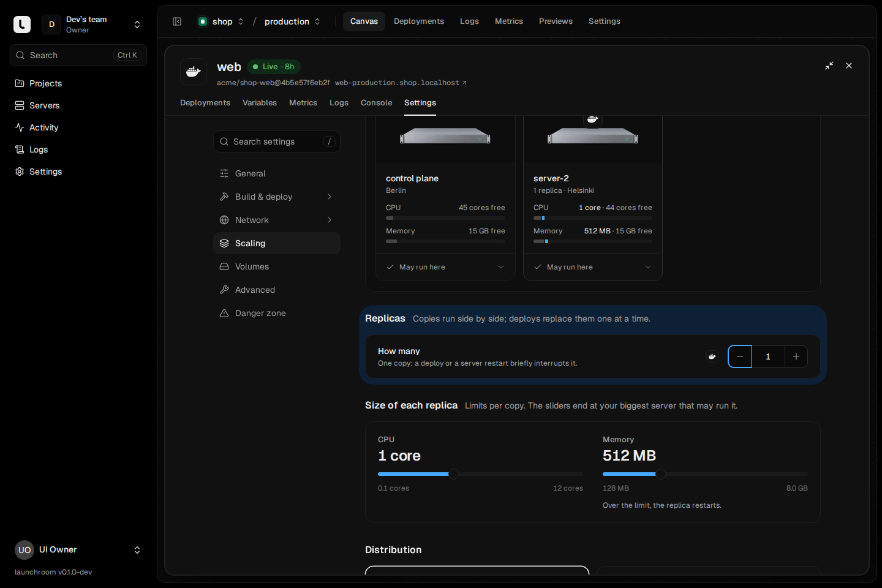Click the Memory size slider handle
Screen dimensions: 882x588
click(x=661, y=474)
